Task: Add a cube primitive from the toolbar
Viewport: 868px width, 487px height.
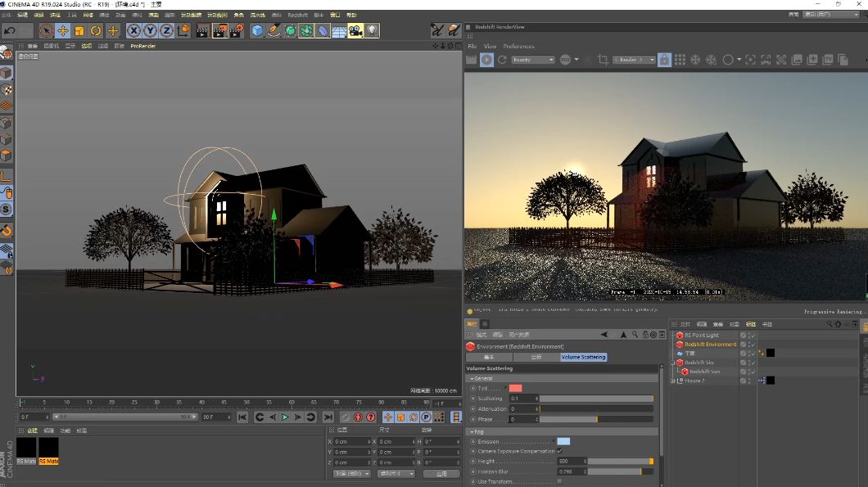Action: click(257, 31)
